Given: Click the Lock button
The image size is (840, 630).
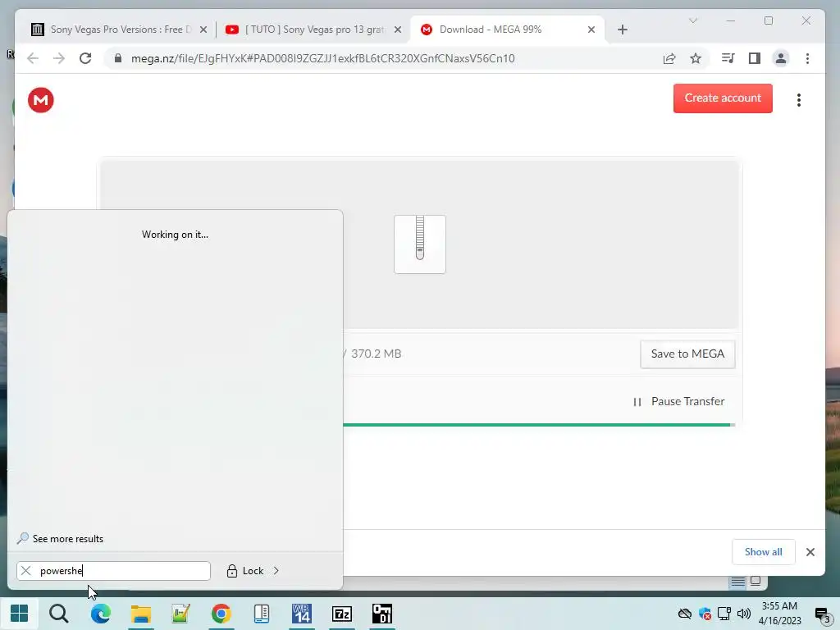Looking at the screenshot, I should [245, 571].
